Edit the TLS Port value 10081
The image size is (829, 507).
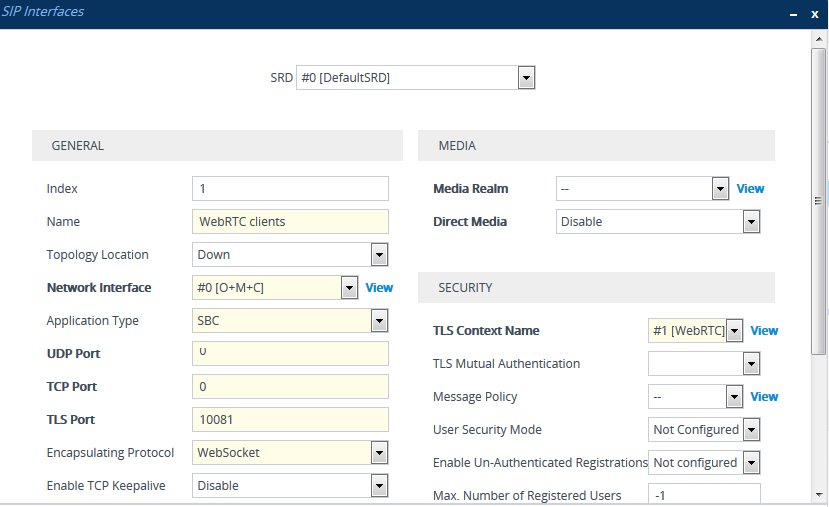coord(289,420)
